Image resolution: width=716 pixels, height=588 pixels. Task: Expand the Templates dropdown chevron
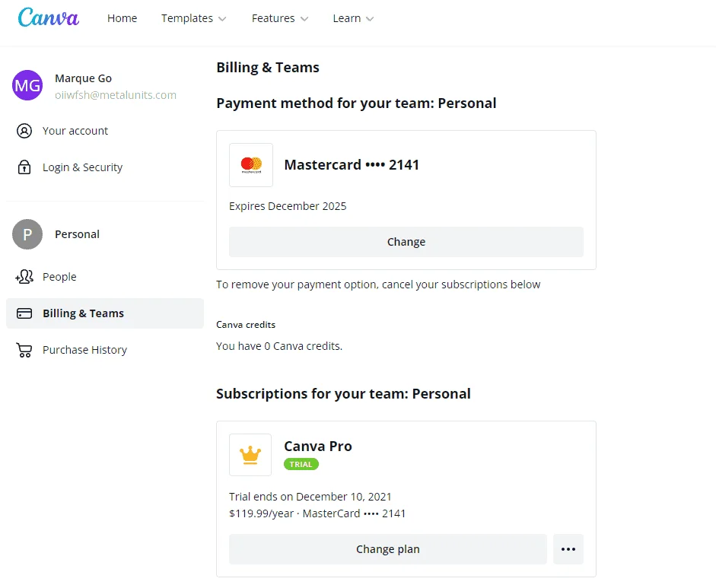coord(222,19)
